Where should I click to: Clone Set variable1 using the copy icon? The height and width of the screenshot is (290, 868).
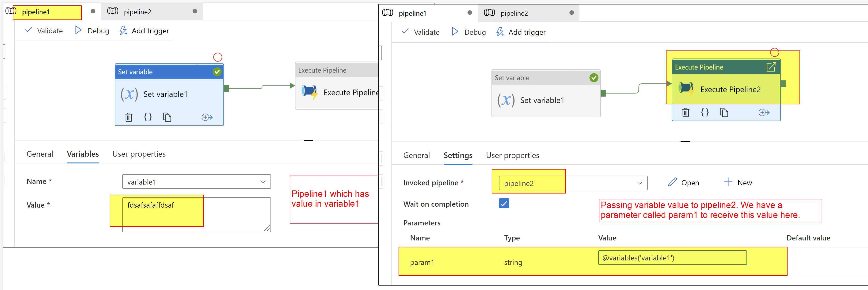point(167,117)
